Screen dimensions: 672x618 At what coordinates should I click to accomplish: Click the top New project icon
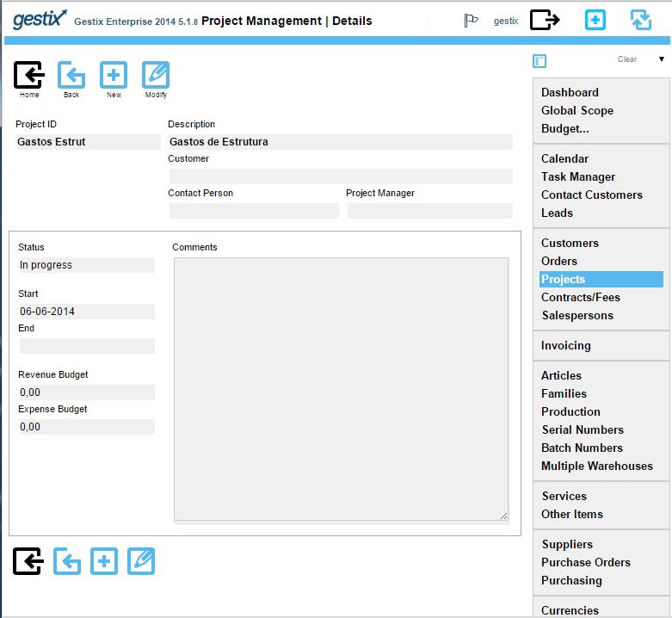114,75
